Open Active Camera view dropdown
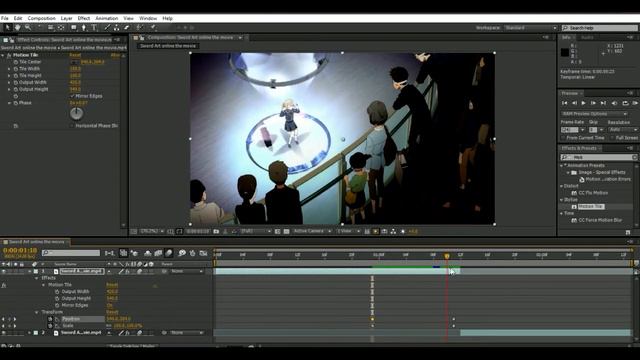 312,231
